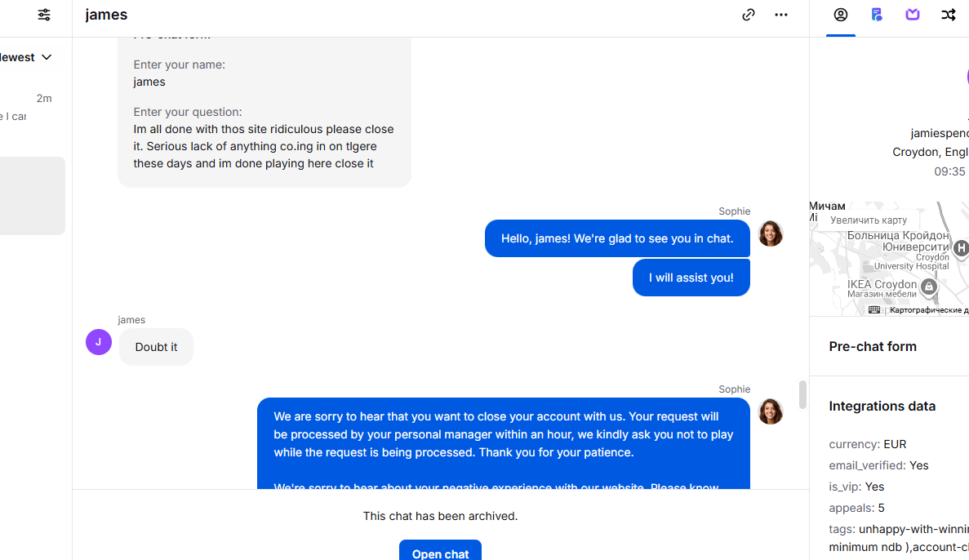The image size is (969, 560).
Task: Open the chat list filter settings icon
Action: [x=44, y=15]
